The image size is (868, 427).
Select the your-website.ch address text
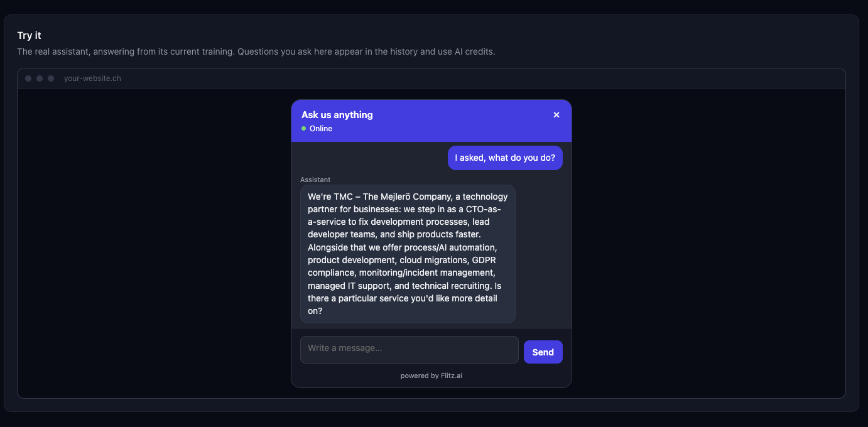click(92, 78)
